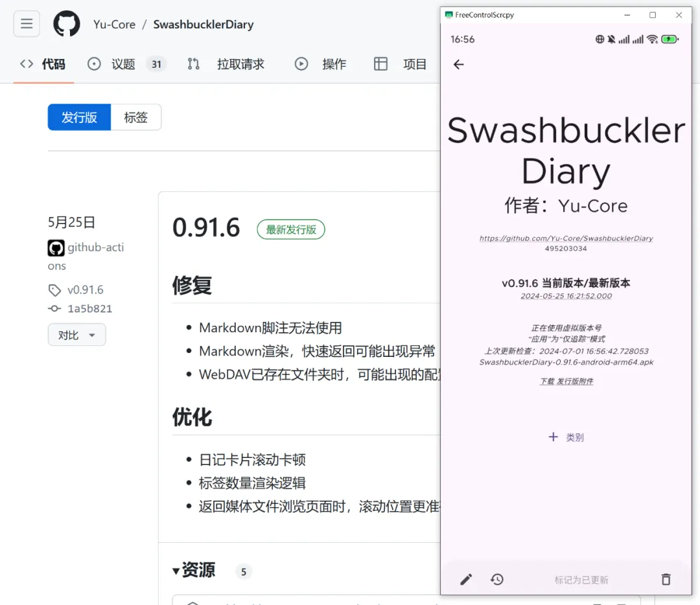Screen dimensions: 700x605
Task: Tap the 16:56 clock in phone status bar
Action: point(463,40)
